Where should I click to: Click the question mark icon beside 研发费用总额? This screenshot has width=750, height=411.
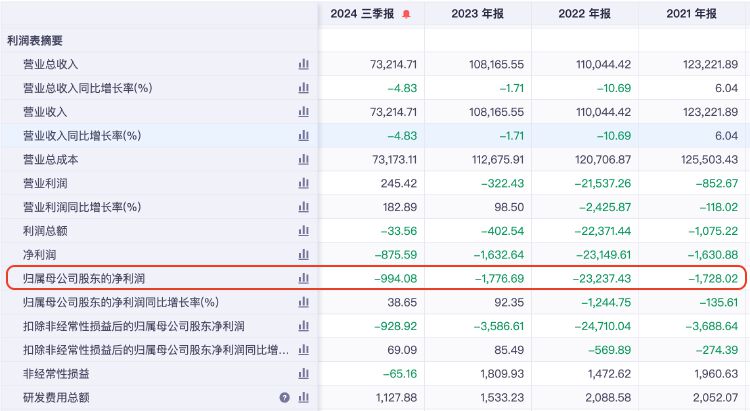tap(284, 397)
